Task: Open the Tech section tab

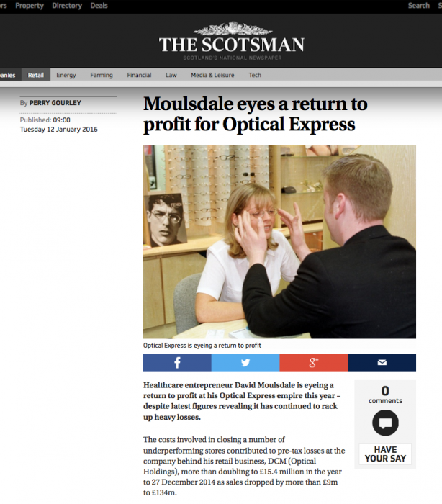Action: [255, 75]
